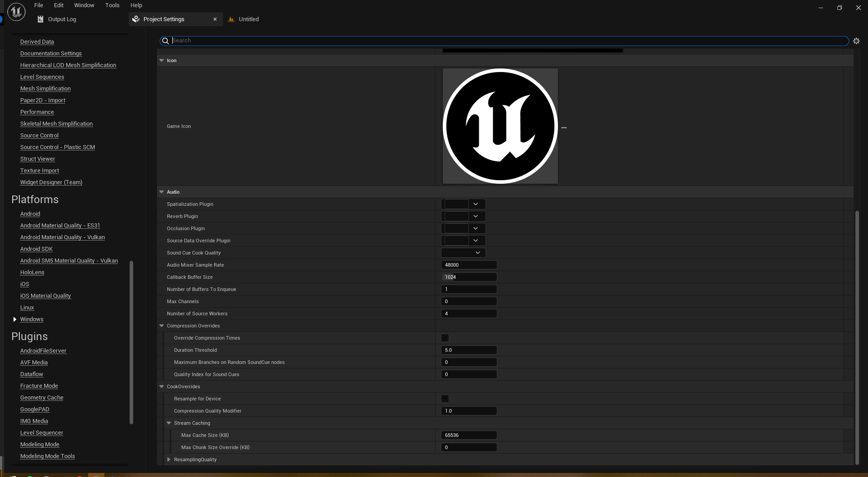Viewport: 868px width, 477px height.
Task: Open the Window menu
Action: pos(84,5)
